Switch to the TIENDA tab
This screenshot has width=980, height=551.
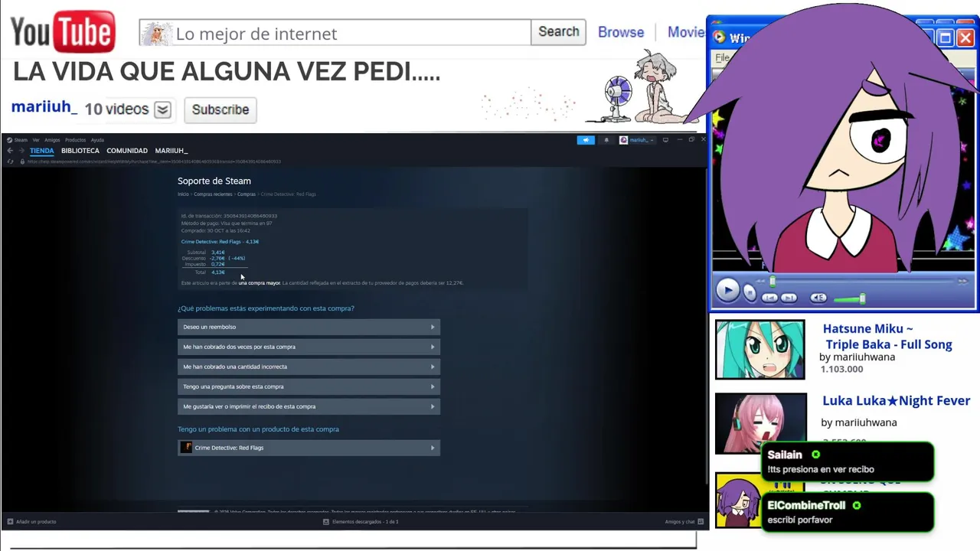41,151
